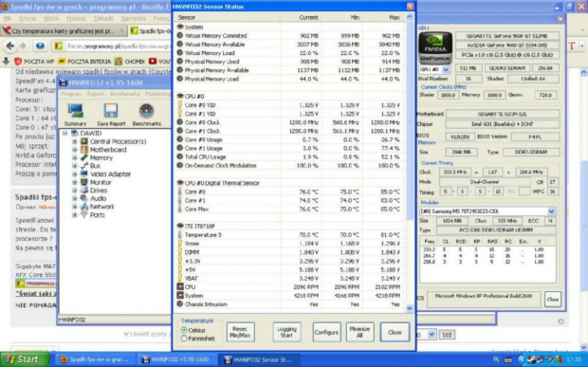The width and height of the screenshot is (588, 367).
Task: Close the Sensor Status window via Close button
Action: coord(395,332)
